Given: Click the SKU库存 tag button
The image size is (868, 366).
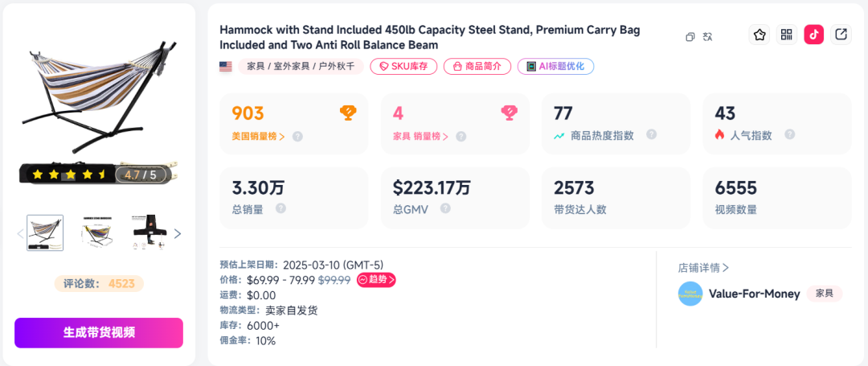Looking at the screenshot, I should tap(403, 67).
